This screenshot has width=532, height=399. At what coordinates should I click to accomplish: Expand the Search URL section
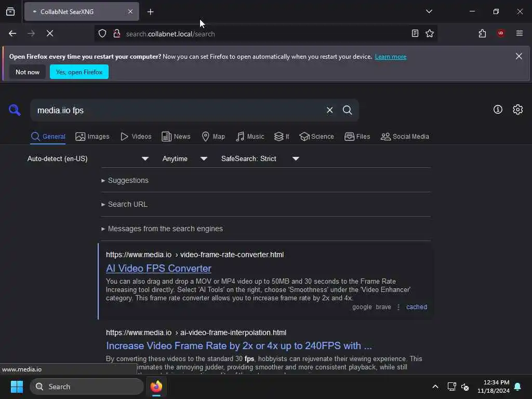point(124,204)
